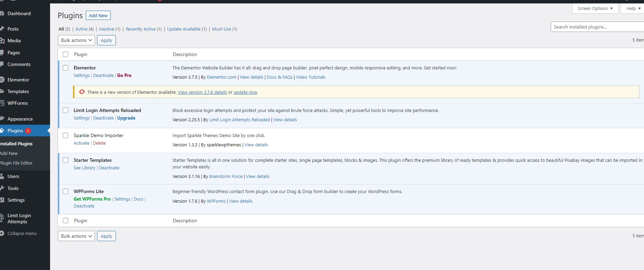Screen dimensions: 644x270
Task: Click the Elementor update refresh icon
Action: [82, 92]
